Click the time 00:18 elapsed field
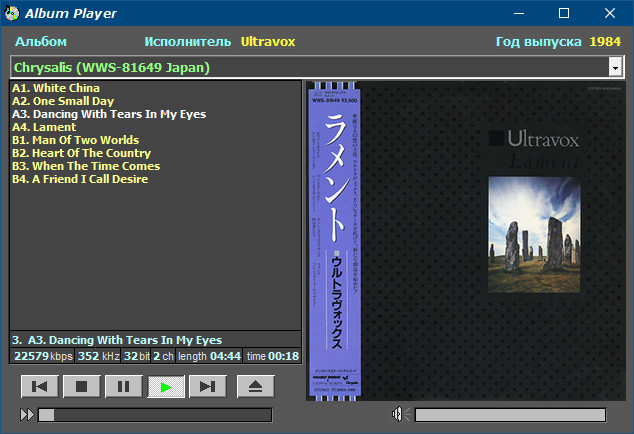 (x=273, y=356)
